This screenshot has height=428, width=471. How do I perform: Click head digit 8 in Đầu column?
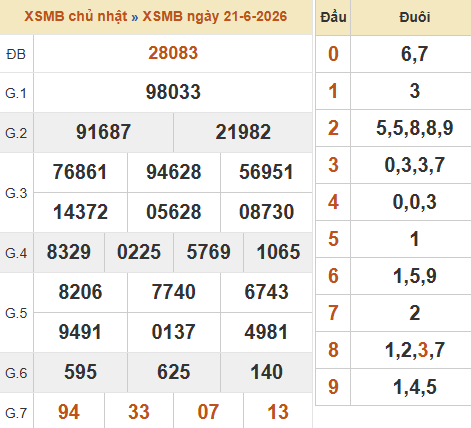(x=333, y=350)
